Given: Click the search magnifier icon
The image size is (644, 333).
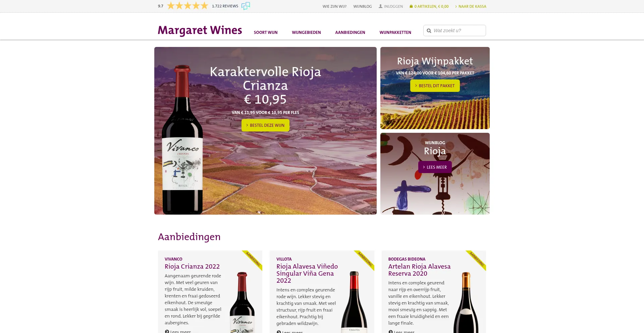Looking at the screenshot, I should [x=429, y=31].
